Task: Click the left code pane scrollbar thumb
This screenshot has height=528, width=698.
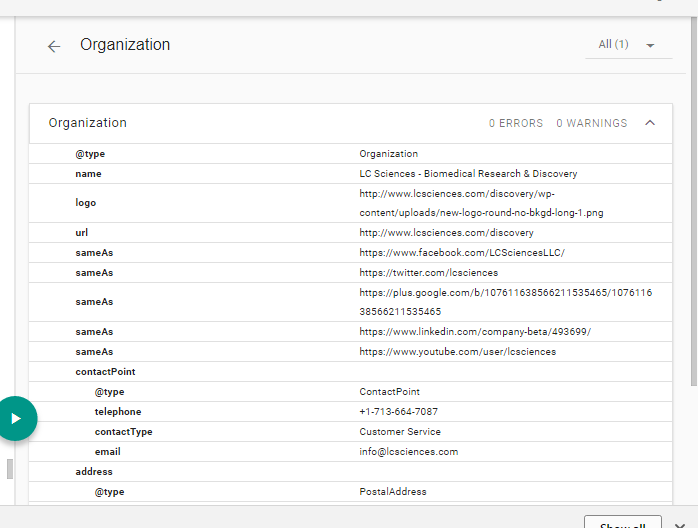Action: click(10, 469)
